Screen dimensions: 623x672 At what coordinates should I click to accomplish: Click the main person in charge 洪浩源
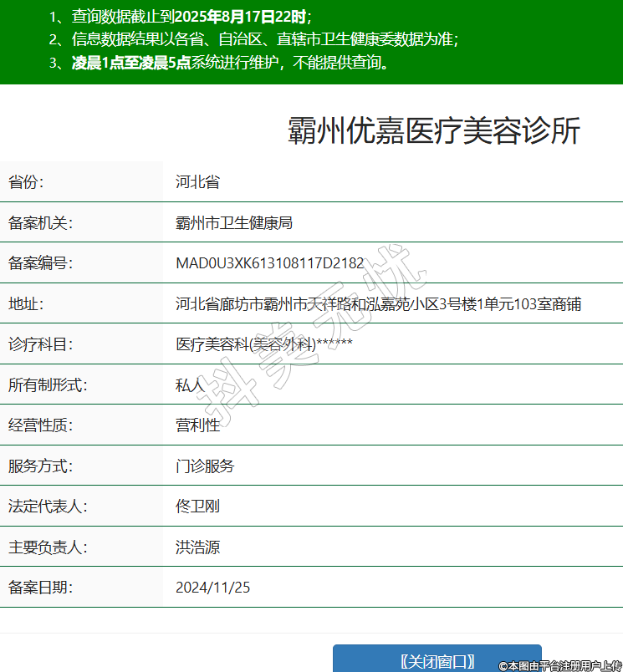pyautogui.click(x=197, y=547)
